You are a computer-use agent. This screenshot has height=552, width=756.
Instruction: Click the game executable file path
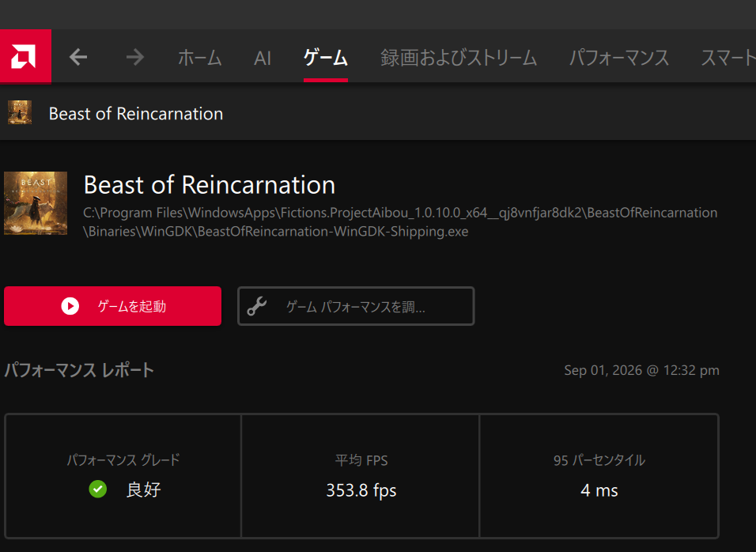coord(400,221)
